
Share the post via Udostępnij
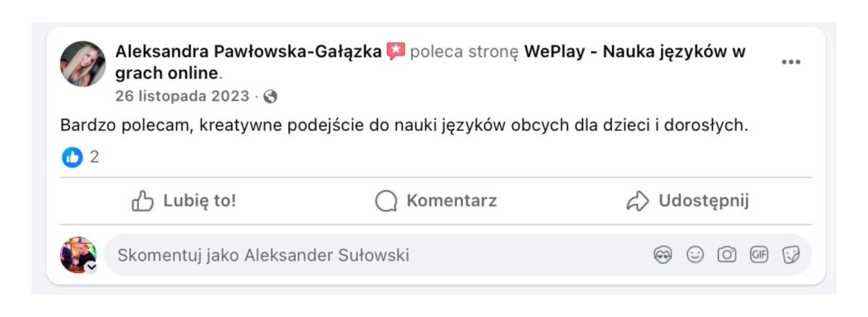(x=687, y=200)
